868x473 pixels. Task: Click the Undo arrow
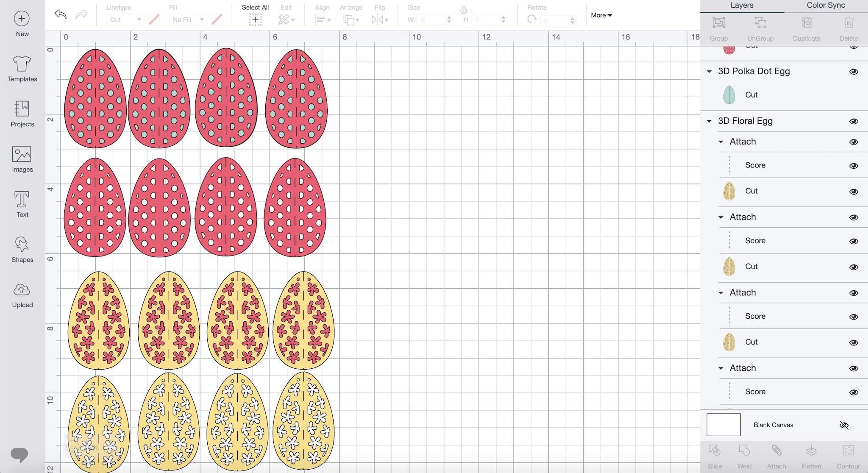[60, 14]
